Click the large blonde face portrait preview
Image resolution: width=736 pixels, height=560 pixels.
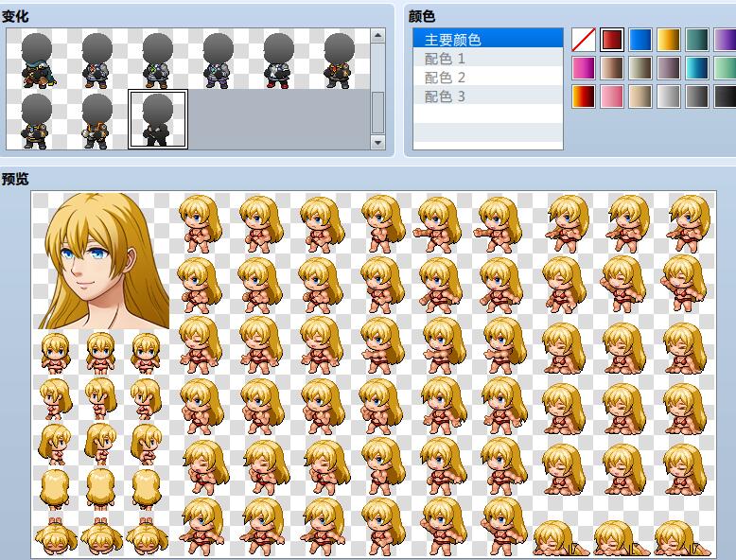click(x=101, y=260)
